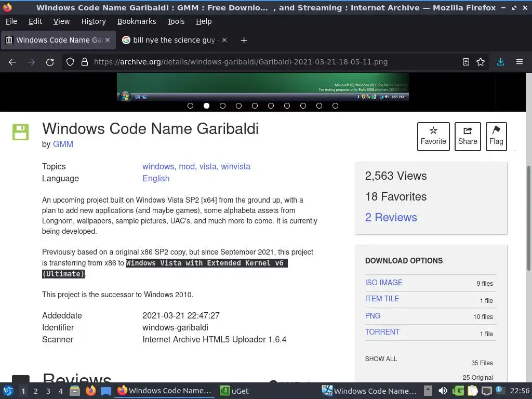Image resolution: width=532 pixels, height=399 pixels.
Task: Close the Windows Code Name Garibaldi tab
Action: pyautogui.click(x=108, y=40)
